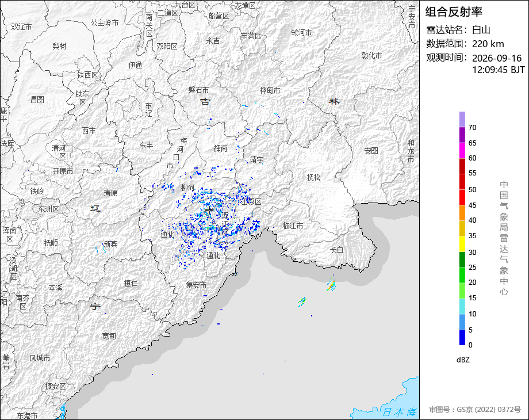This screenshot has height=420, width=529.
Task: Click the 伊通 map label
Action: pyautogui.click(x=135, y=65)
